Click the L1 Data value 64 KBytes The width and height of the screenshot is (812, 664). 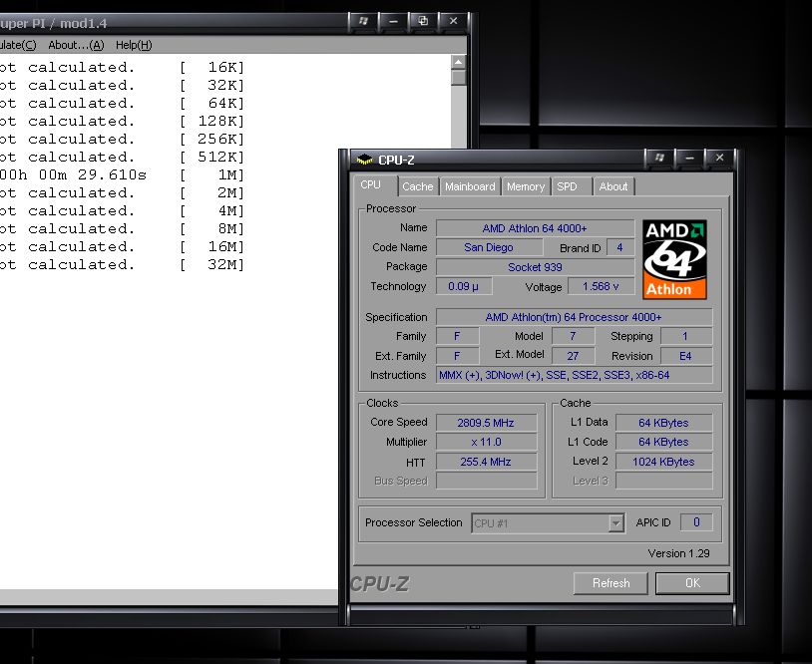tap(663, 423)
